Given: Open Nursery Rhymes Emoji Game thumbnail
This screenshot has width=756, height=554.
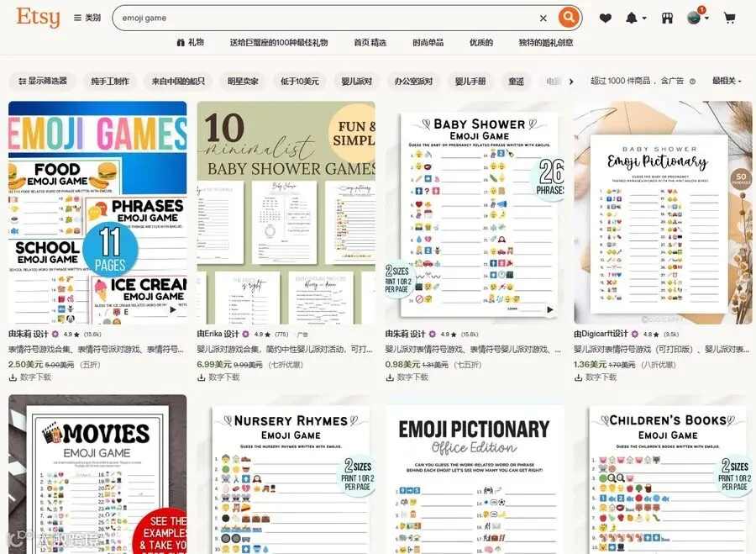Looking at the screenshot, I should [x=286, y=474].
